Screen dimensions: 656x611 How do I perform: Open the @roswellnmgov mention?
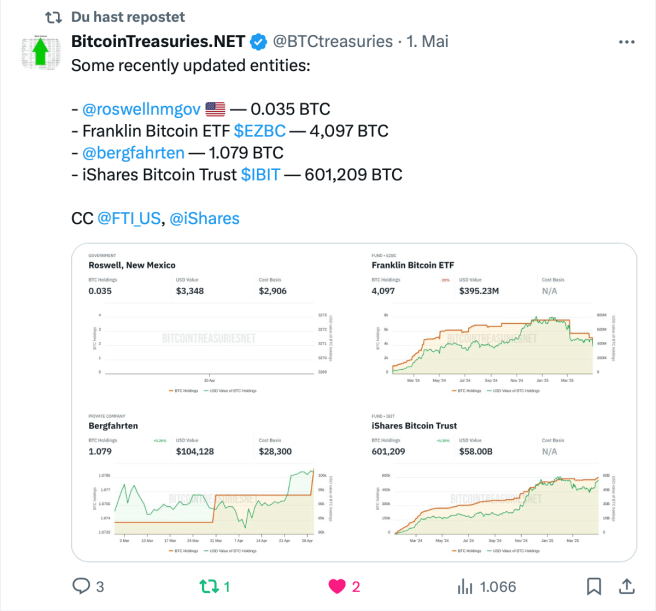click(x=140, y=108)
